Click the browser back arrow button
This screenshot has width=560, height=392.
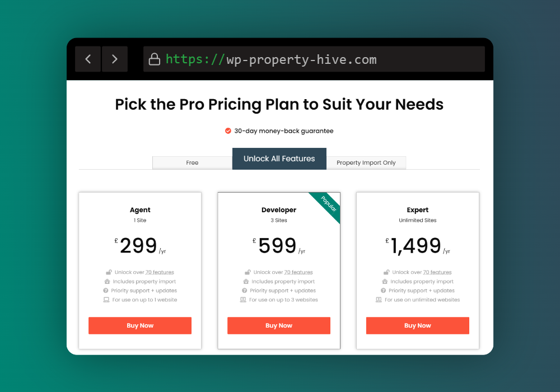click(88, 59)
